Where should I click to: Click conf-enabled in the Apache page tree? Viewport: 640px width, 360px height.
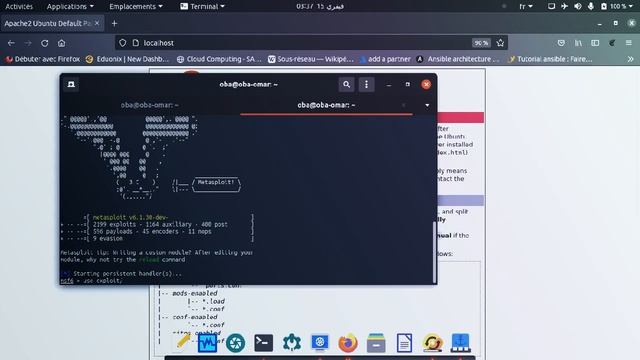[x=195, y=317]
